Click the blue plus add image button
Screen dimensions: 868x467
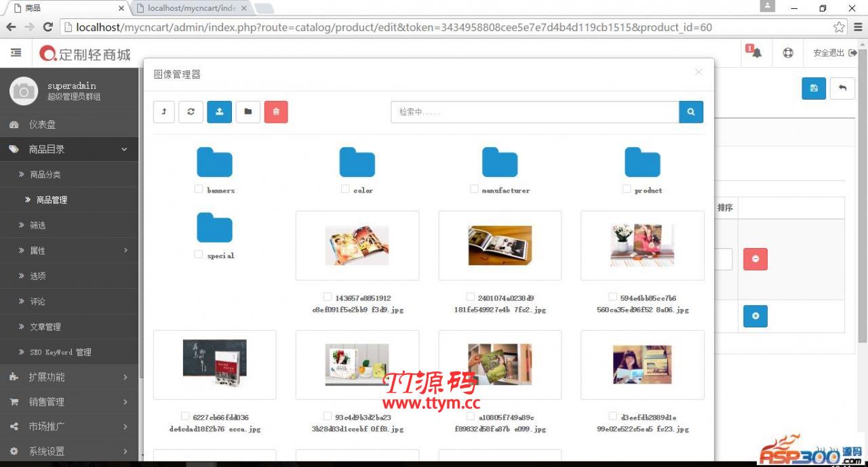755,316
